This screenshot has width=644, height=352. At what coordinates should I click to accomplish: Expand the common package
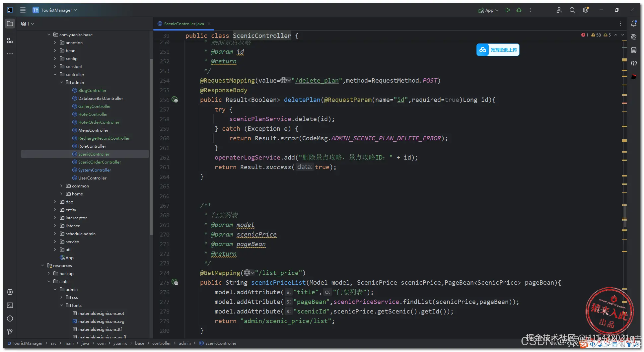tap(61, 186)
